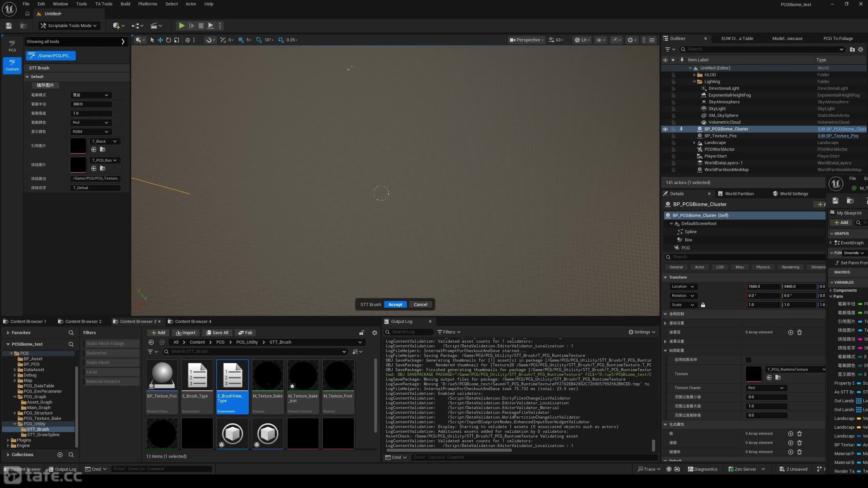Click the green Play in editor button

[182, 25]
